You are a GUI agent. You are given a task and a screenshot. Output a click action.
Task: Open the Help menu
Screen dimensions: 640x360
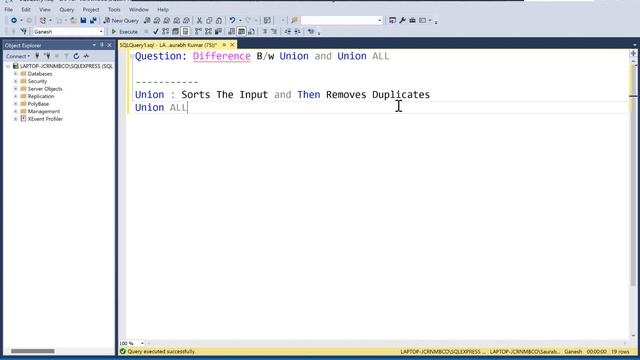[x=163, y=9]
